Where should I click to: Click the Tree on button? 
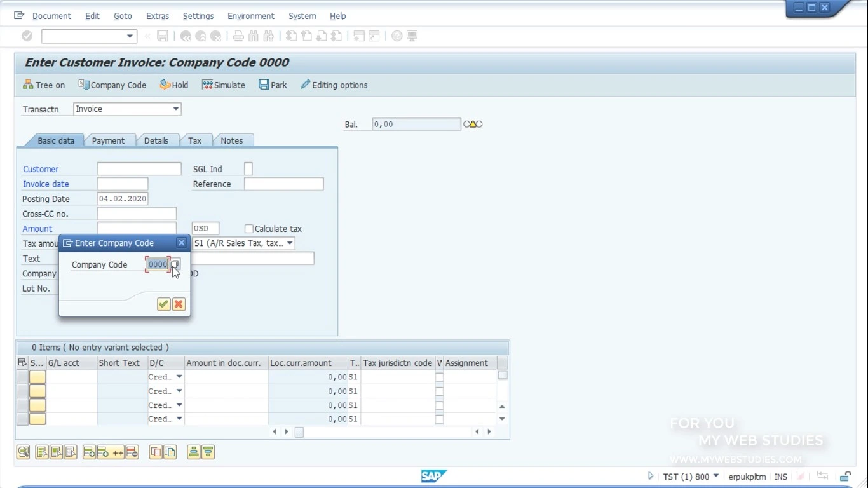(44, 85)
